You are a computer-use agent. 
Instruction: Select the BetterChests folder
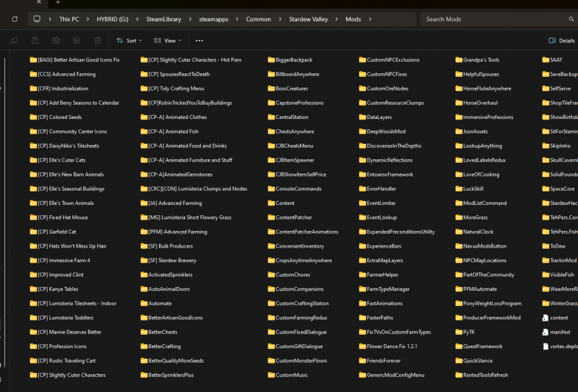pyautogui.click(x=159, y=332)
